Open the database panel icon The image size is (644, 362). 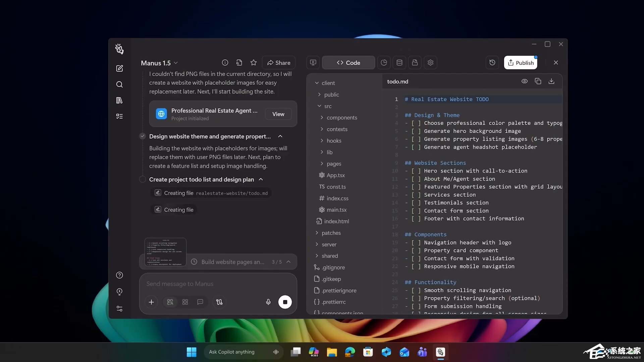tap(399, 63)
